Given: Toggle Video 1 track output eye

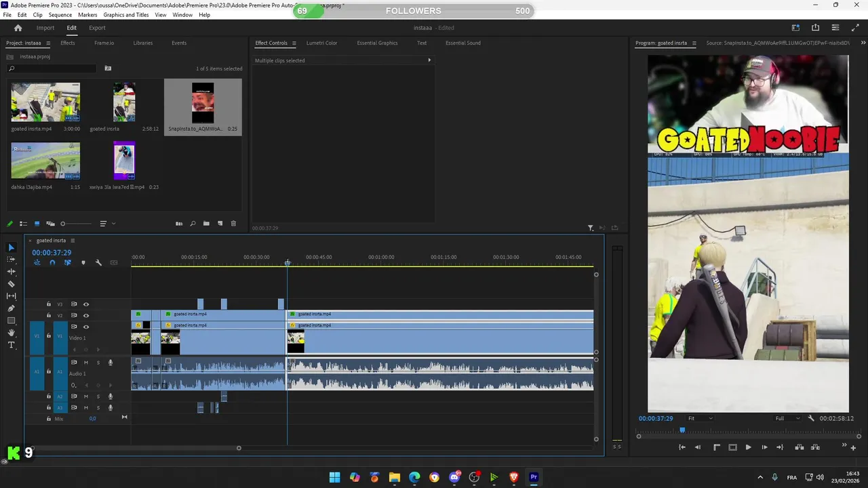Looking at the screenshot, I should click(x=86, y=327).
